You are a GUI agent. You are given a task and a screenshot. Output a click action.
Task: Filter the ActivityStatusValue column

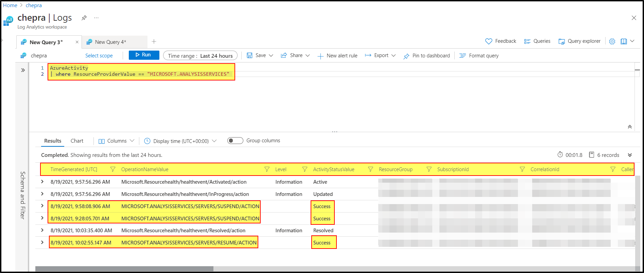click(370, 169)
